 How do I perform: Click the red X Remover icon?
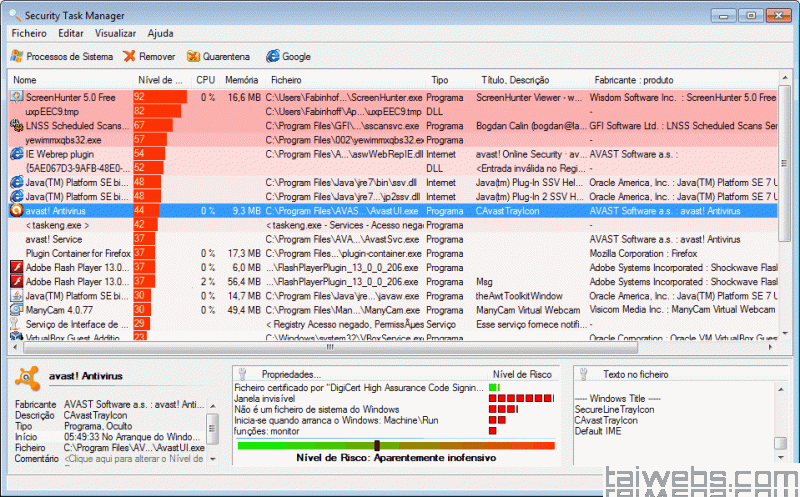tap(129, 56)
